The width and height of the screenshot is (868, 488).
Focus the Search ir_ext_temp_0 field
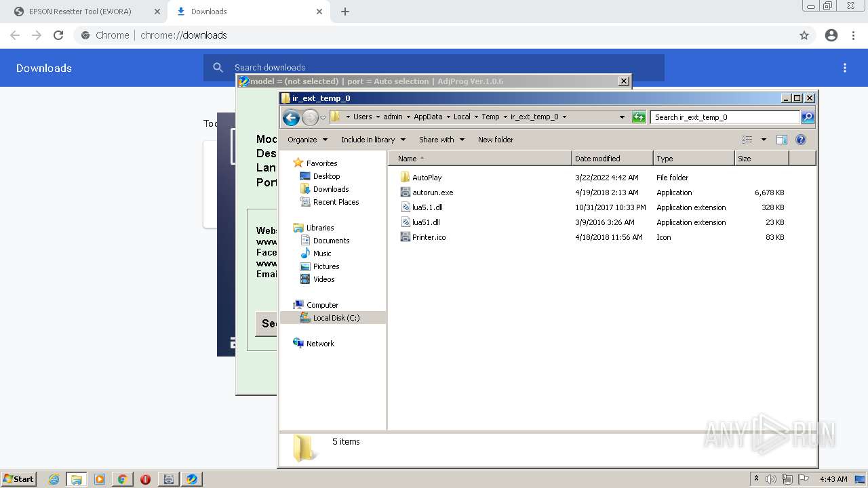pos(726,117)
